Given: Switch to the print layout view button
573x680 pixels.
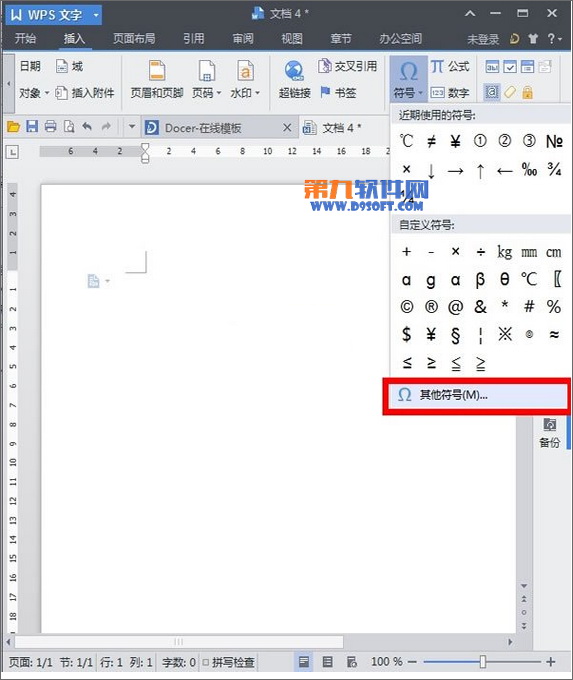Looking at the screenshot, I should click(304, 662).
